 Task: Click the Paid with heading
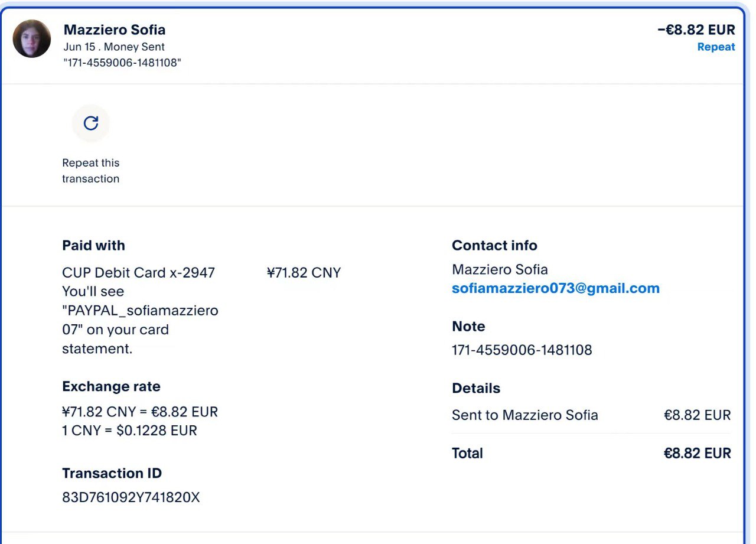point(93,245)
